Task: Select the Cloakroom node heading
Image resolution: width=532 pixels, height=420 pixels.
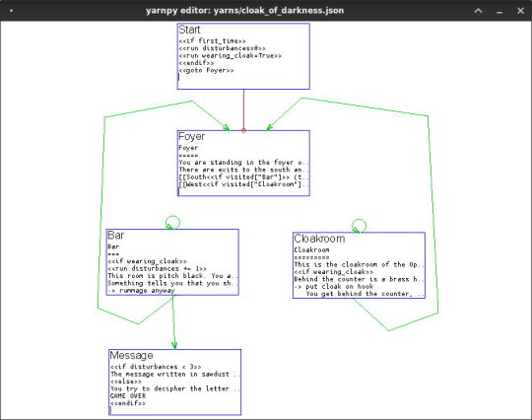Action: pyautogui.click(x=319, y=239)
